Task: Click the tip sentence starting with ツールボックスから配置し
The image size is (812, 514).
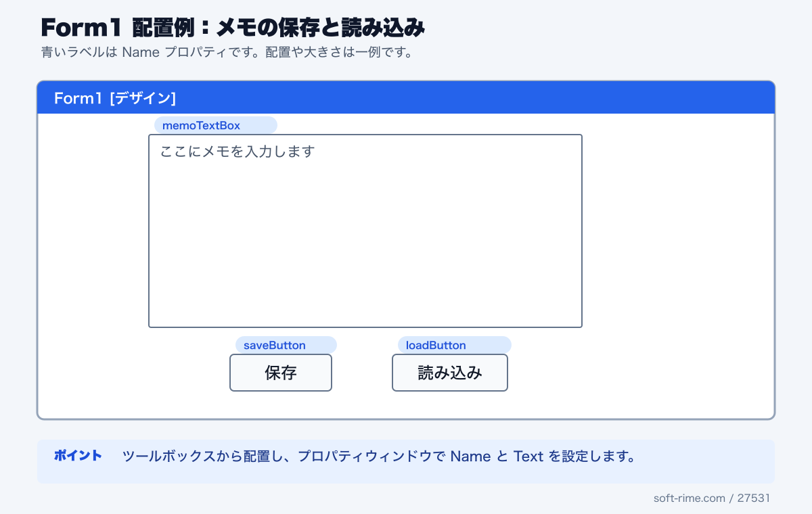Action: point(379,457)
